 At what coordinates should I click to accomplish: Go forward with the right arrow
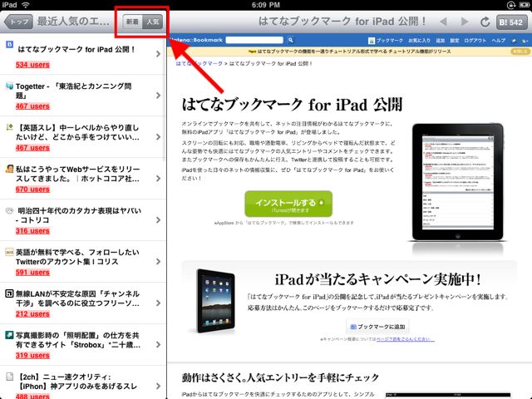[x=465, y=22]
